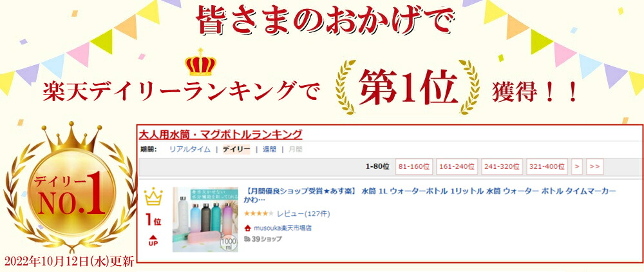The height and width of the screenshot is (272, 644).
Task: Open the 水筒 1L ウォーターボトル product title link
Action: tap(430, 195)
